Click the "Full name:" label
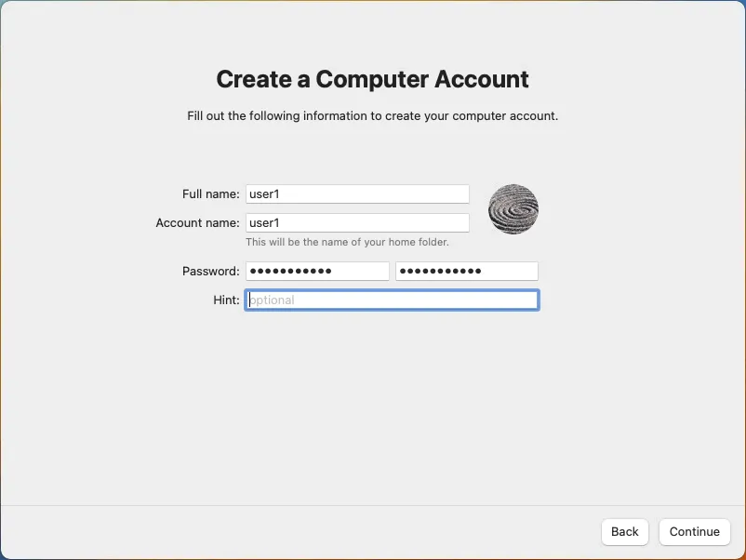 click(211, 193)
